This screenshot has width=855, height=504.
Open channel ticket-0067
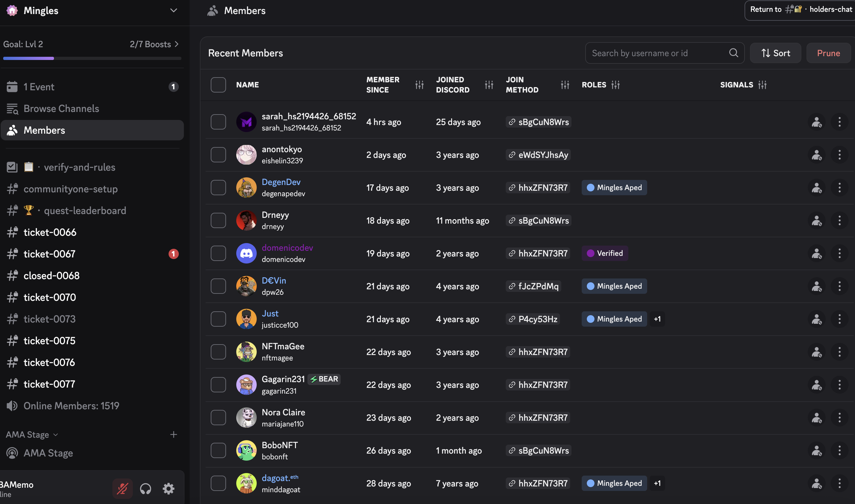[92, 254]
